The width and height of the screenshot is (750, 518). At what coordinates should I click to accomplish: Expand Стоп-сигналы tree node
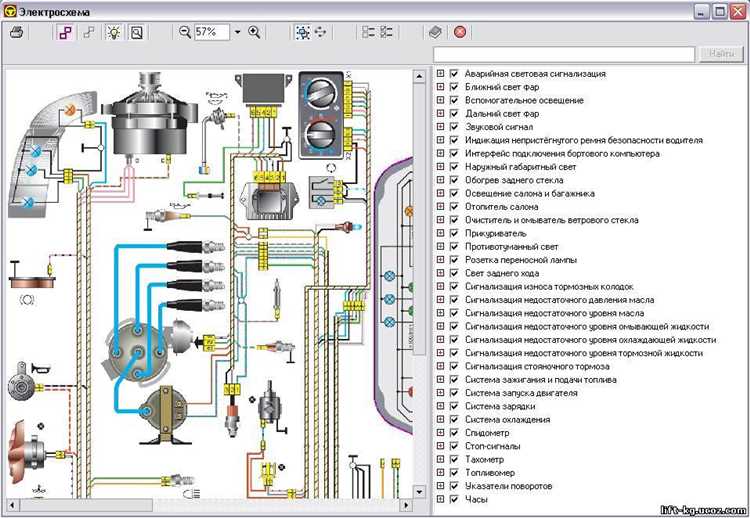pos(440,446)
